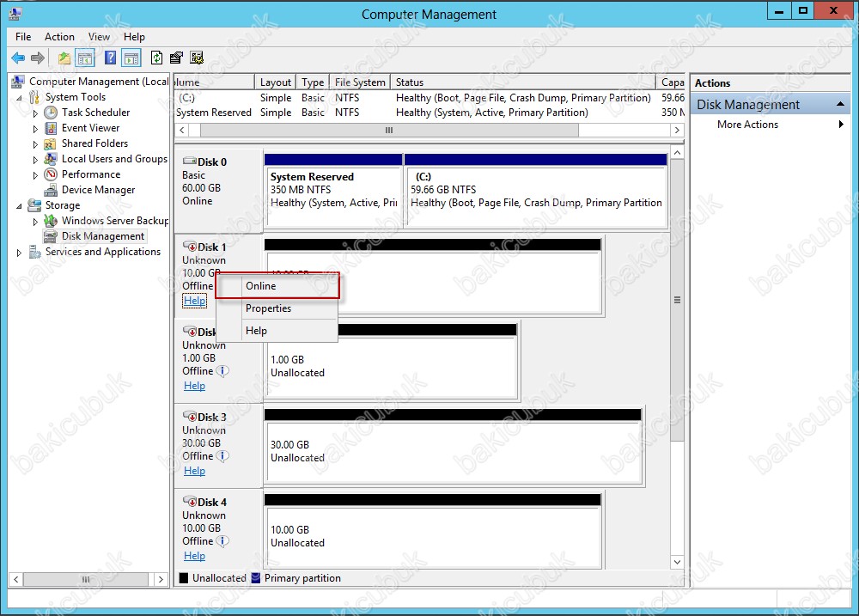Click the Disk 4 offline info icon

(222, 541)
